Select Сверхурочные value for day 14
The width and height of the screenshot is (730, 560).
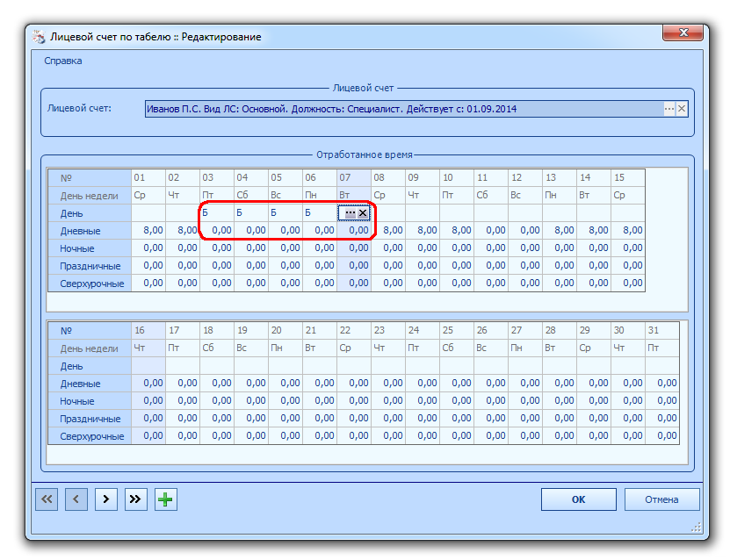[x=594, y=284]
